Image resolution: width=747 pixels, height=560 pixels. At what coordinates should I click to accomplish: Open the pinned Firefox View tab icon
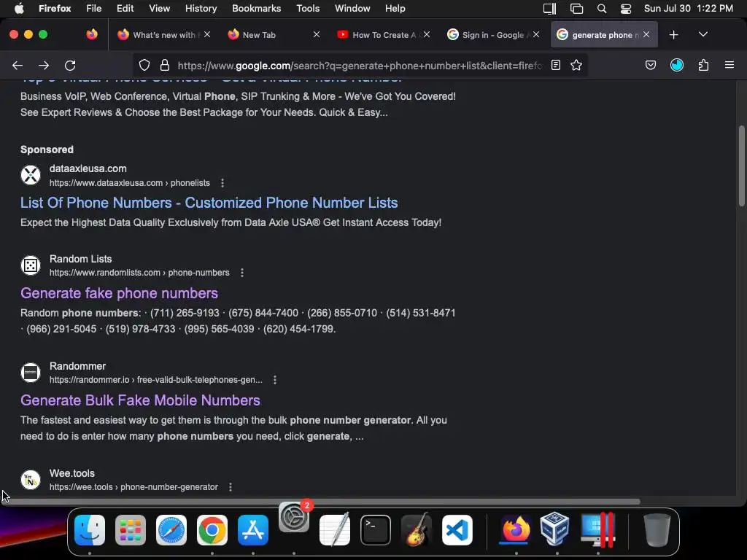coord(92,34)
